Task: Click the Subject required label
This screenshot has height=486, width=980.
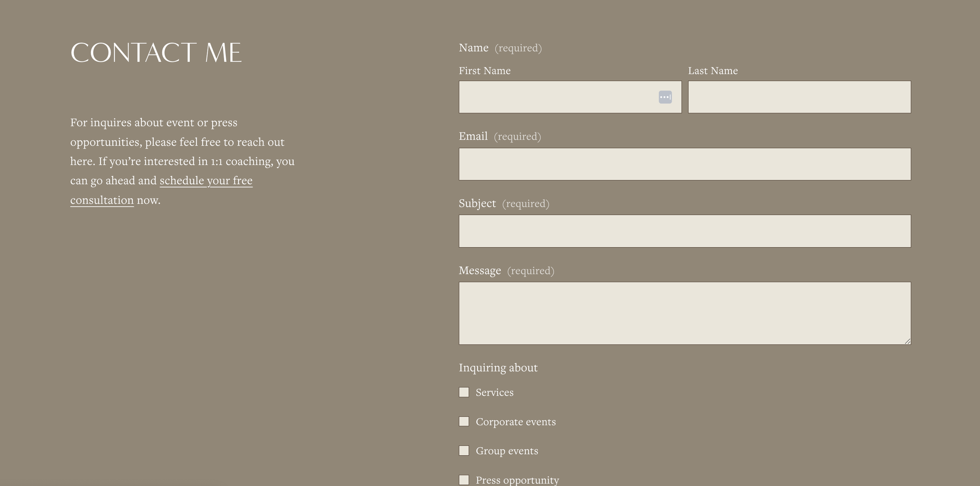Action: pyautogui.click(x=504, y=203)
